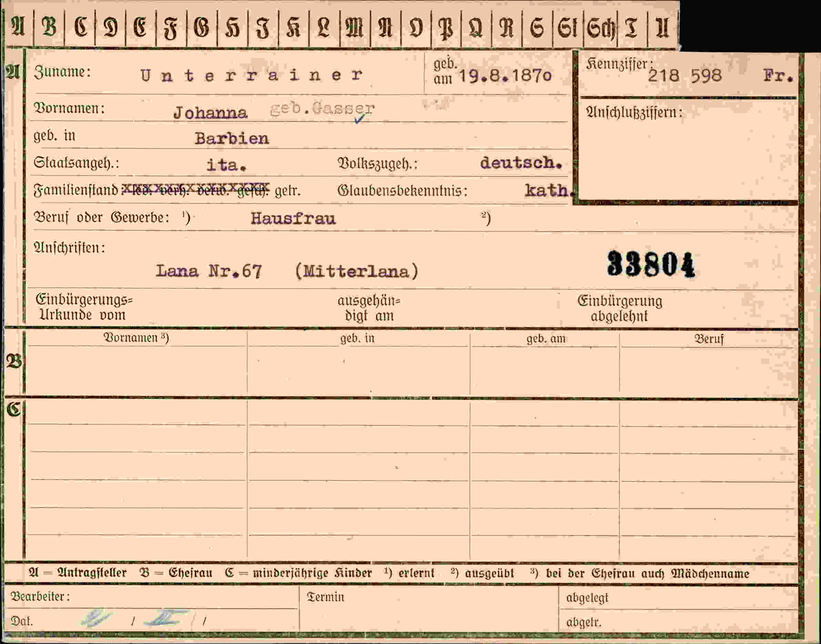Click the religion value 'kath.'
Viewport: 821px width, 644px height.
point(550,190)
